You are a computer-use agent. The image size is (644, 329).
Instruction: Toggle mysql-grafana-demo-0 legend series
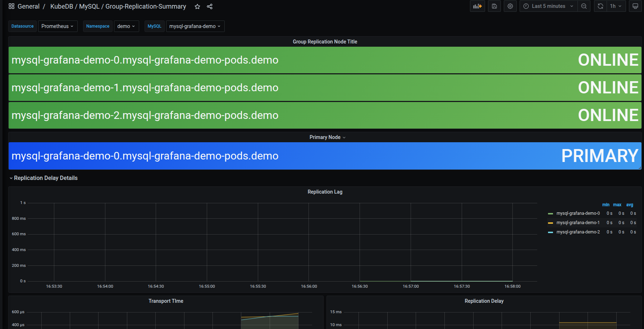coord(578,213)
